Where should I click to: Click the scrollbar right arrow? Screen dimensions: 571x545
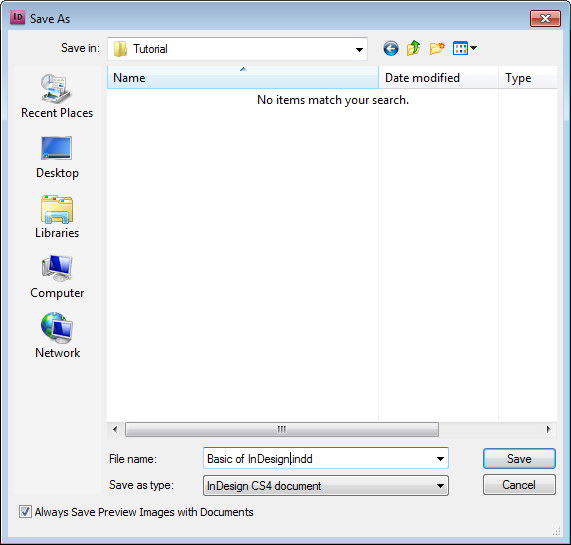548,429
